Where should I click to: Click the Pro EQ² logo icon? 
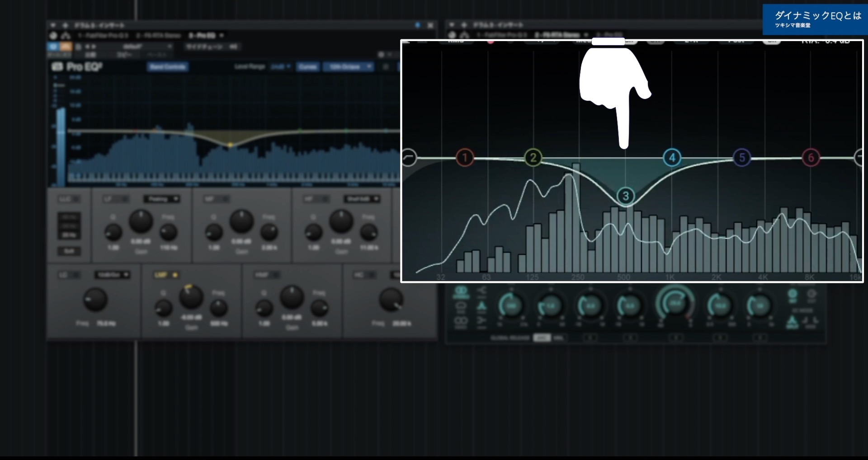57,66
